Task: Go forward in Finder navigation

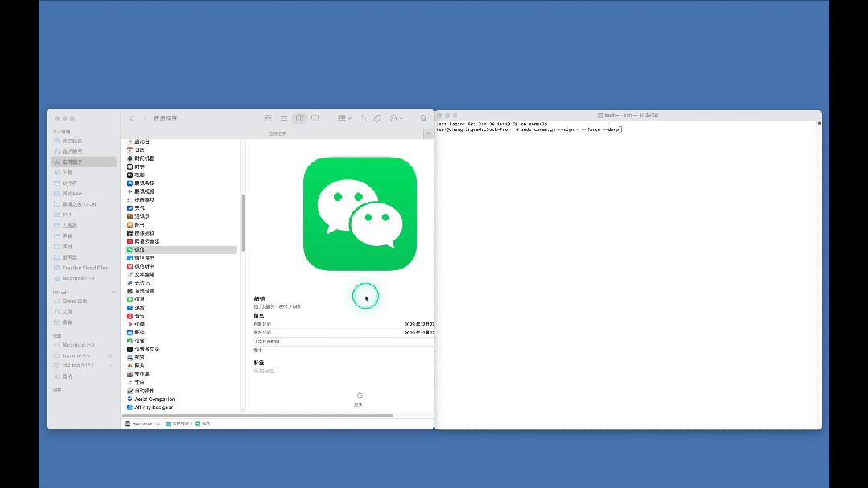Action: [145, 118]
